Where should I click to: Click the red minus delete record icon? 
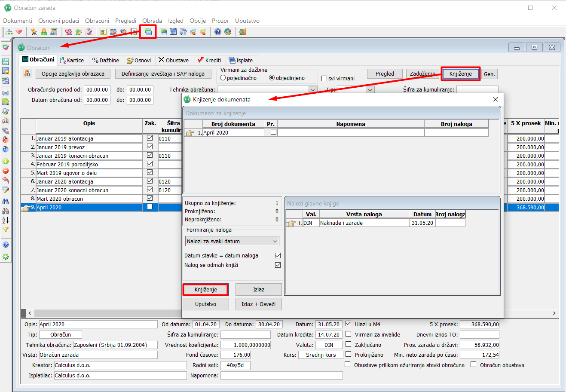pyautogui.click(x=6, y=171)
